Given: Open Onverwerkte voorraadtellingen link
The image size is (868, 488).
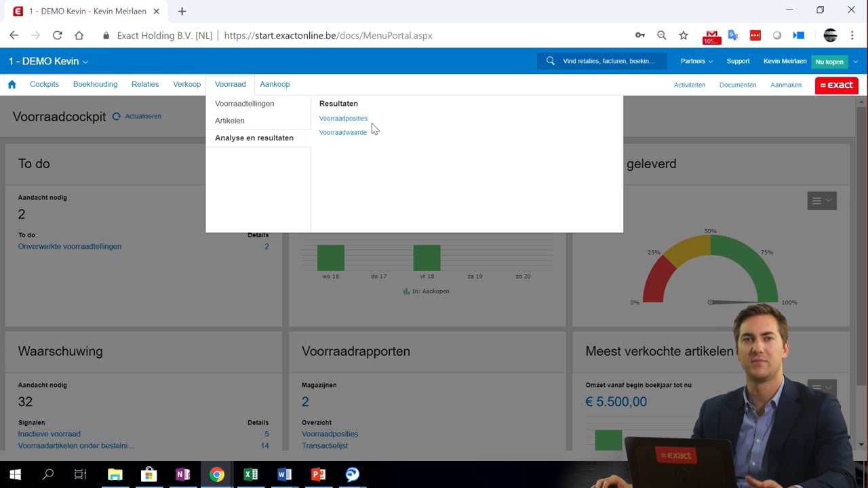Looking at the screenshot, I should tap(70, 247).
